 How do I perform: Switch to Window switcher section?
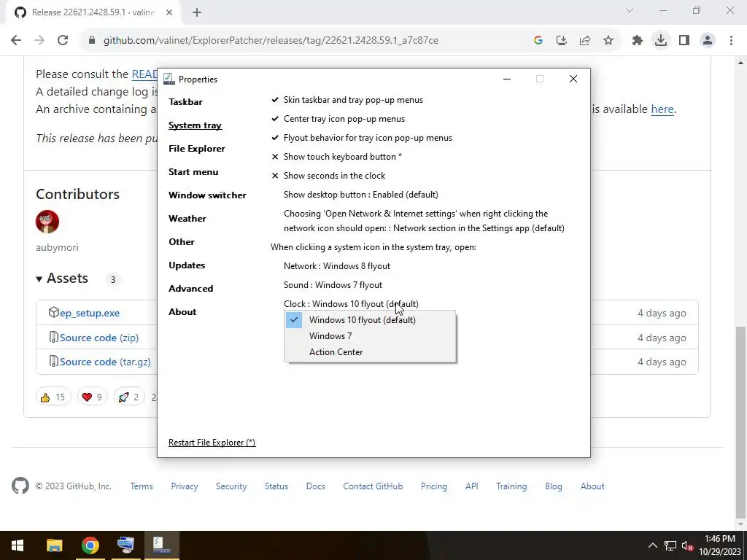(x=207, y=195)
